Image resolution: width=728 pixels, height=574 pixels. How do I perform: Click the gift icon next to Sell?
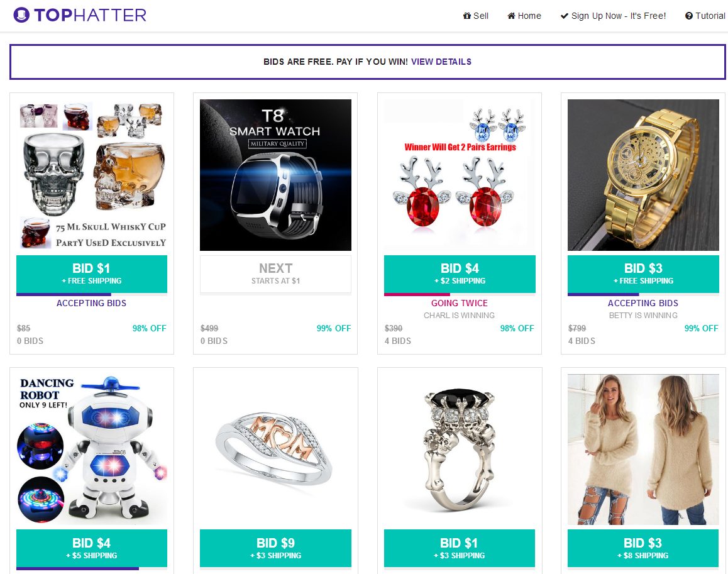coord(467,16)
